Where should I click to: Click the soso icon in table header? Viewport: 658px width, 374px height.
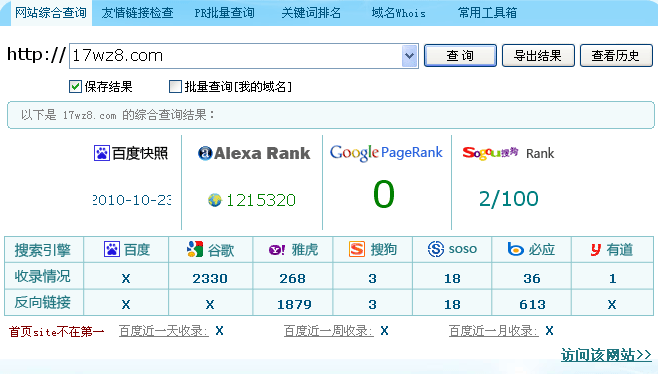pos(436,249)
